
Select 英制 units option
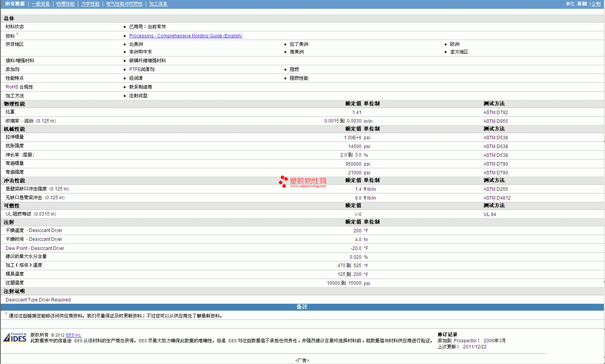point(582,4)
